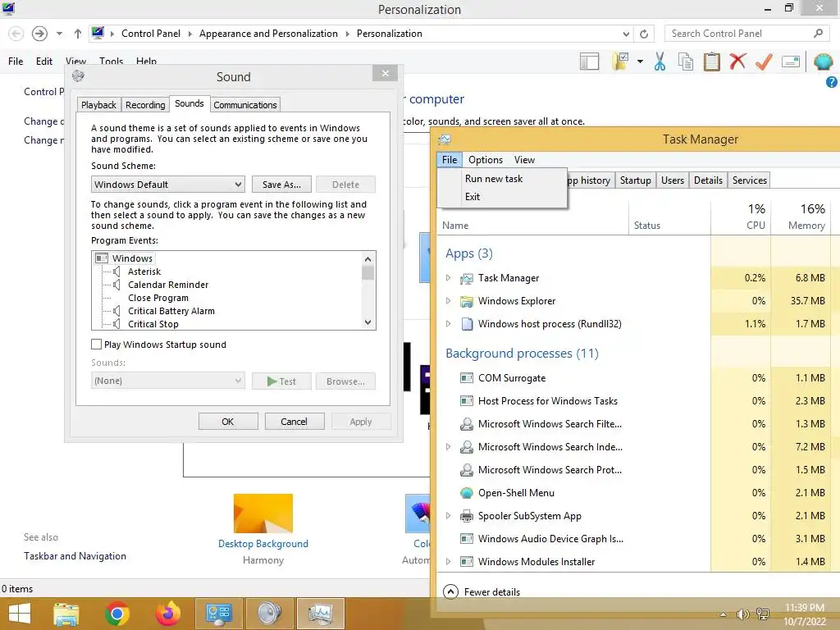The image size is (840, 630).
Task: Switch to Playback tab in Sound dialog
Action: (x=98, y=105)
